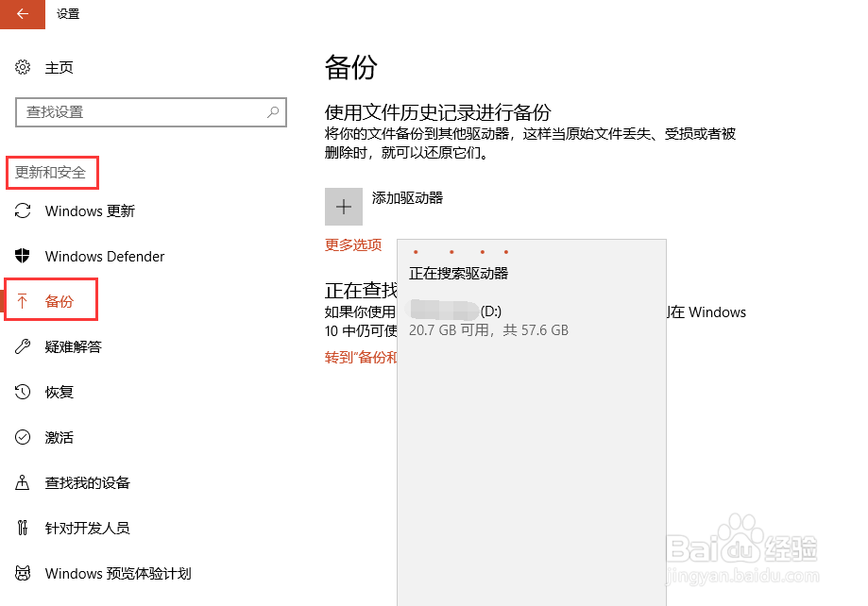The height and width of the screenshot is (606, 868).
Task: Select the D: drive in list
Action: pos(532,320)
